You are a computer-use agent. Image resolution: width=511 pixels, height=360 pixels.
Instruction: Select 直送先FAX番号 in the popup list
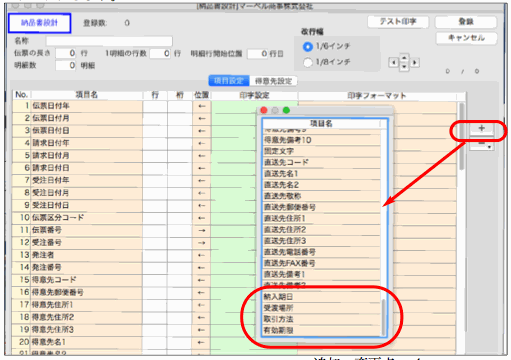point(321,263)
